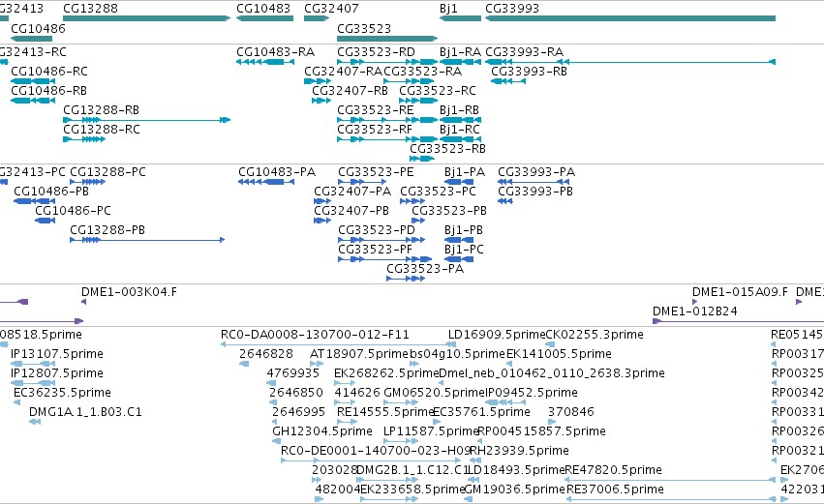The height and width of the screenshot is (504, 824).
Task: Select the DME1-003K04.F feature label
Action: [x=130, y=292]
